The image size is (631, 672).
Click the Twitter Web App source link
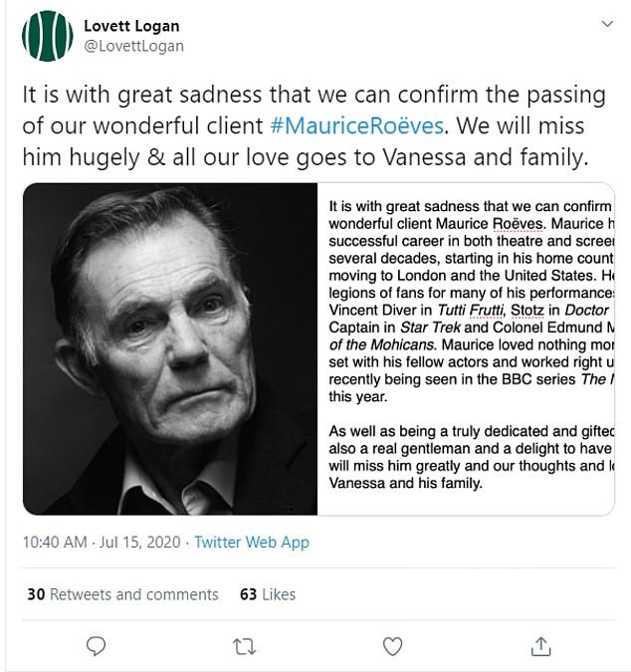251,543
